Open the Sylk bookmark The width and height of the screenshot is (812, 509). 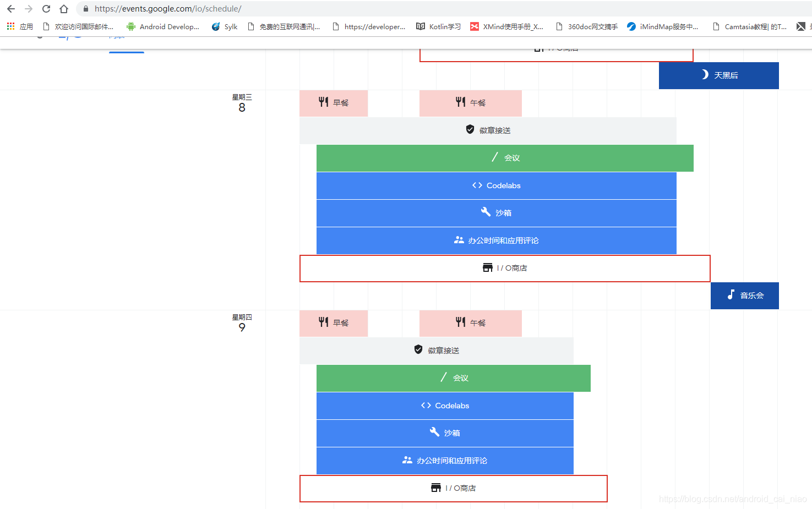tap(225, 26)
